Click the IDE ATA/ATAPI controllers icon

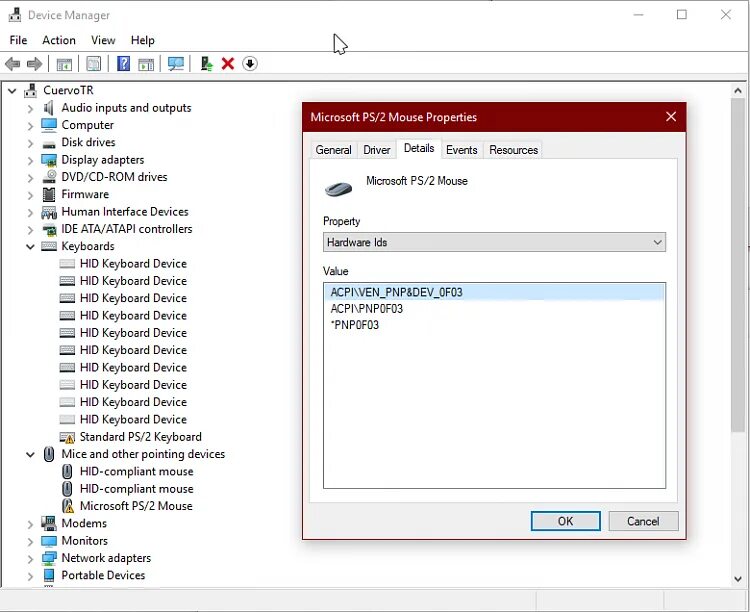(x=49, y=229)
